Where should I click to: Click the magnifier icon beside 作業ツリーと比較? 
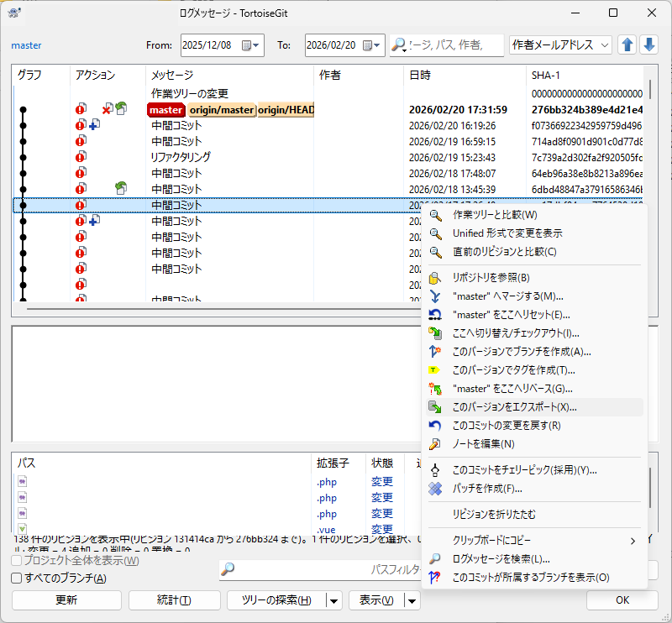435,215
